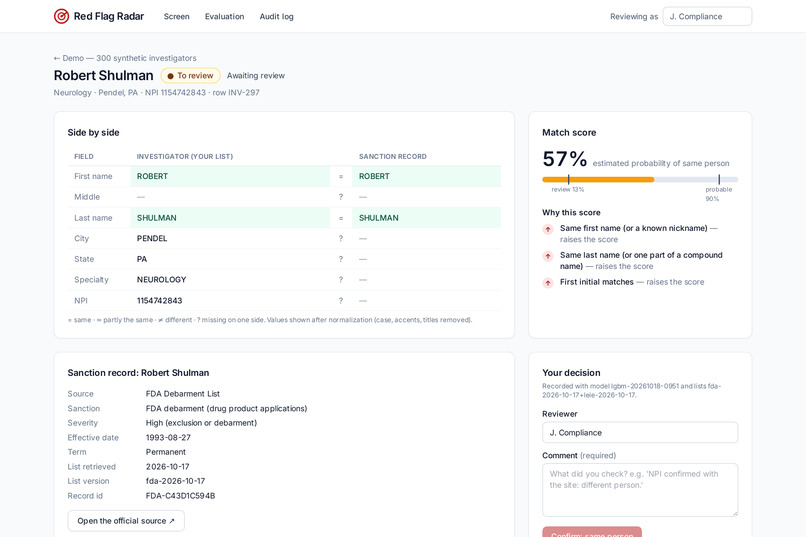Screen dimensions: 806x537
Task: Click the match score progress bar
Action: [x=639, y=179]
